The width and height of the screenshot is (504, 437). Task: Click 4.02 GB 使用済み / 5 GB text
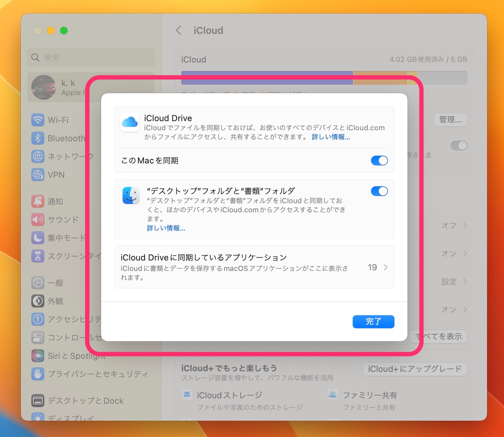click(x=428, y=59)
